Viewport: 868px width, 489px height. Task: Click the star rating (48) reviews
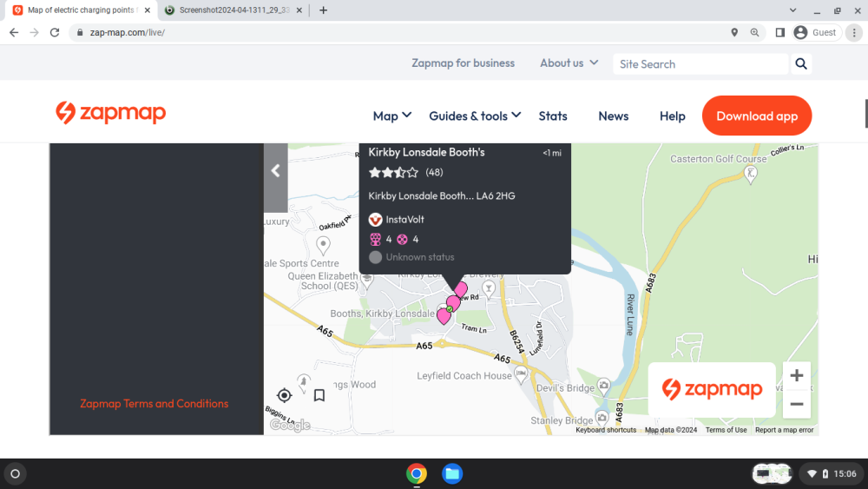click(x=405, y=173)
